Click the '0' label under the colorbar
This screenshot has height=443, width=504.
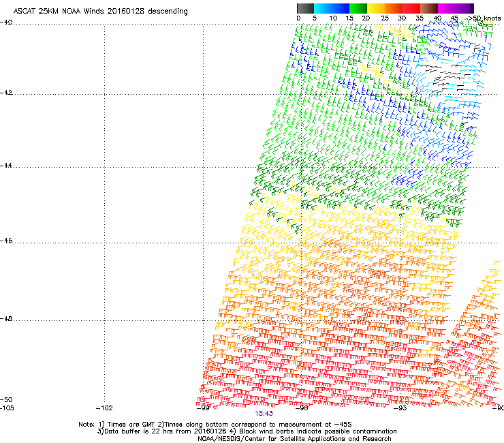pyautogui.click(x=298, y=18)
